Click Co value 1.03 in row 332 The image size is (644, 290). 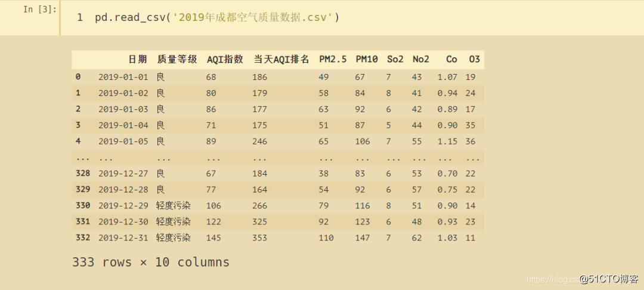coord(447,237)
